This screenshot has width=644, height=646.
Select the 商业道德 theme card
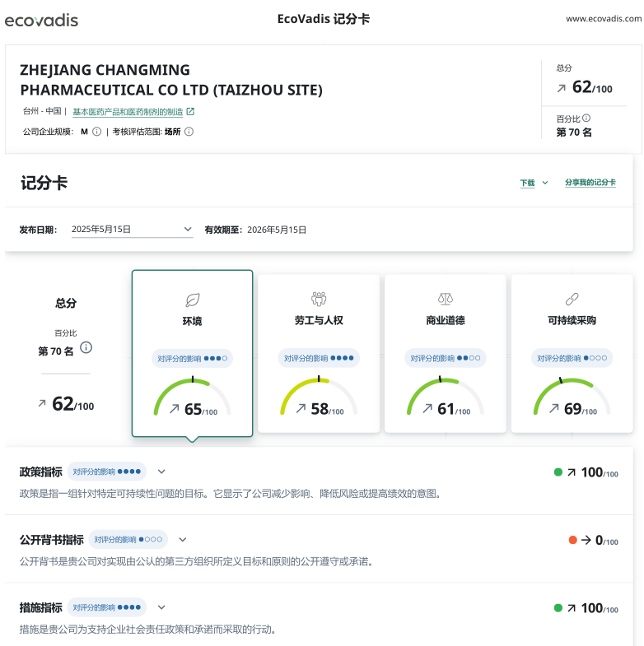[x=446, y=354]
